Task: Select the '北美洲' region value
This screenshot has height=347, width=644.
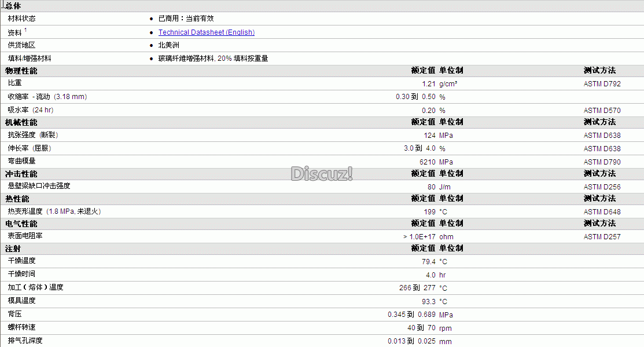Action: click(x=169, y=45)
